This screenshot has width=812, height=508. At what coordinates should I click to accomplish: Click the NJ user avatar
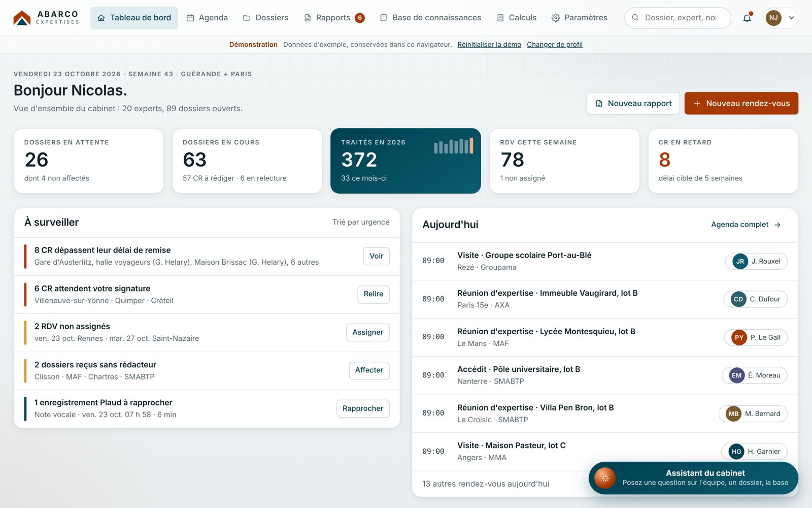pos(773,18)
